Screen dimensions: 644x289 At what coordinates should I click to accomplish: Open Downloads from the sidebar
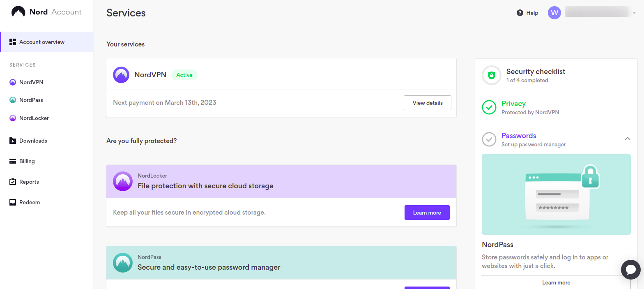tap(33, 141)
